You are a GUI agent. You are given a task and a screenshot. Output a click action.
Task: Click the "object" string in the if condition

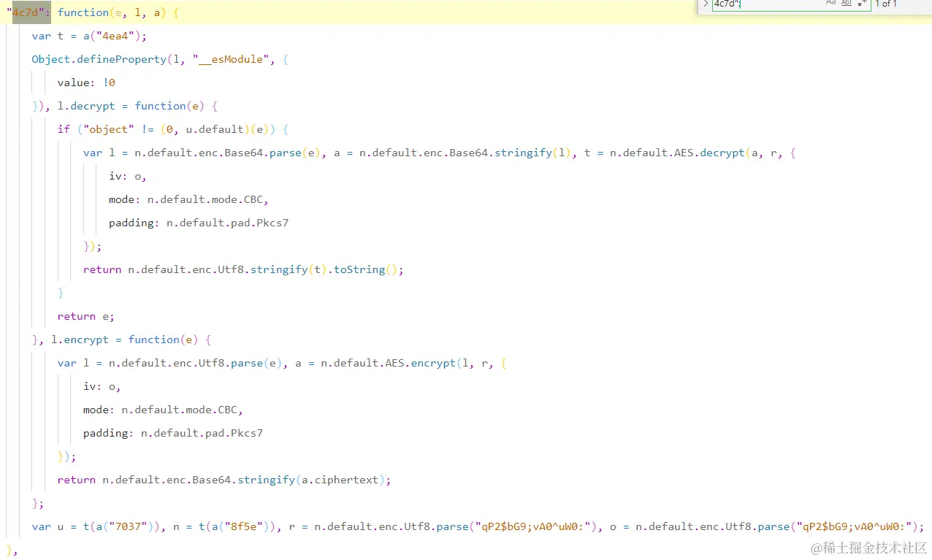tap(109, 129)
